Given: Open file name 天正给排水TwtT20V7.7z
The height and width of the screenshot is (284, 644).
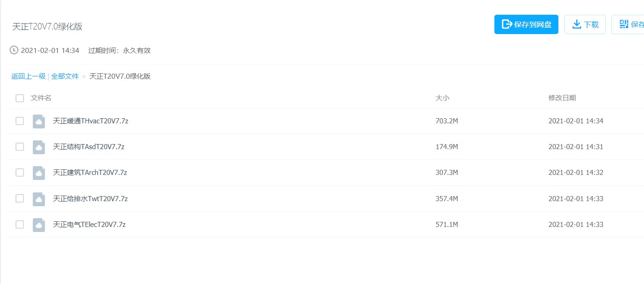Looking at the screenshot, I should [90, 199].
